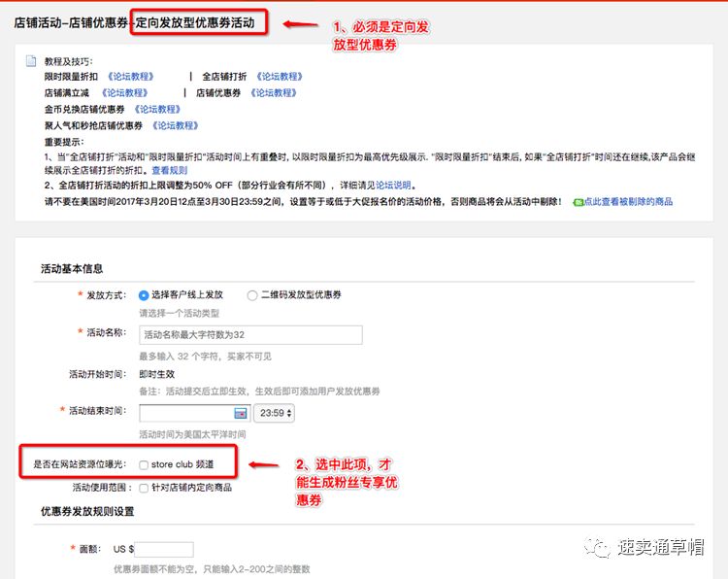
Task: Select 二维码发放型优惠券 radio option
Action: [252, 294]
